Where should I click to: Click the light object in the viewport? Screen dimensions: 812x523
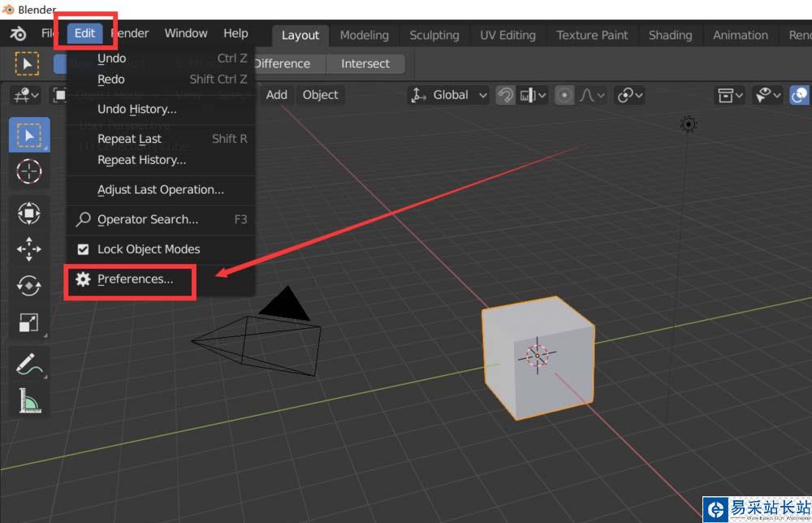(689, 124)
